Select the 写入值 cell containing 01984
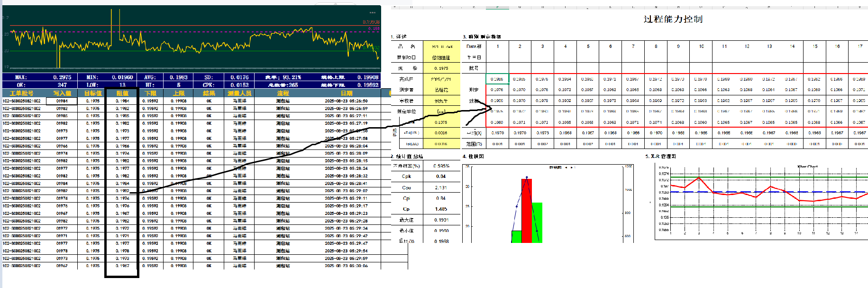Screen dimensions: 868x288 coord(62,101)
